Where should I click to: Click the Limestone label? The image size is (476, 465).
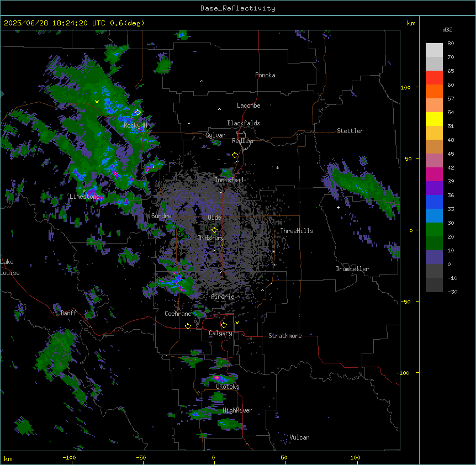[x=84, y=197]
